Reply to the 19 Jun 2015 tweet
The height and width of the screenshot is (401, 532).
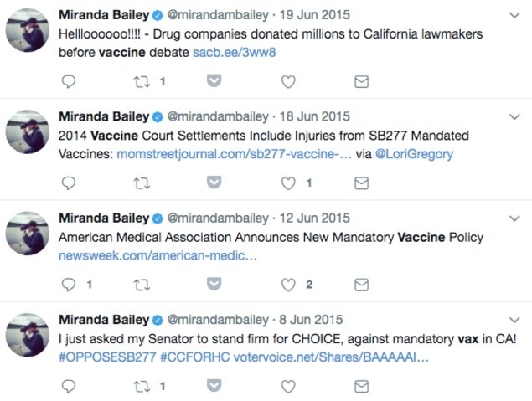point(69,81)
